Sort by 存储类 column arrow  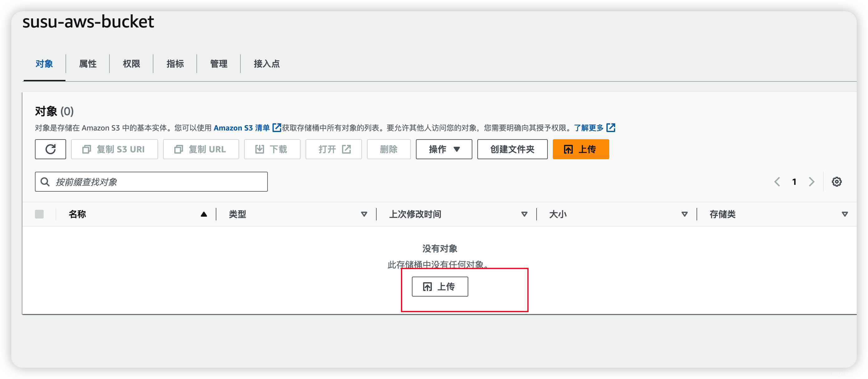(845, 214)
